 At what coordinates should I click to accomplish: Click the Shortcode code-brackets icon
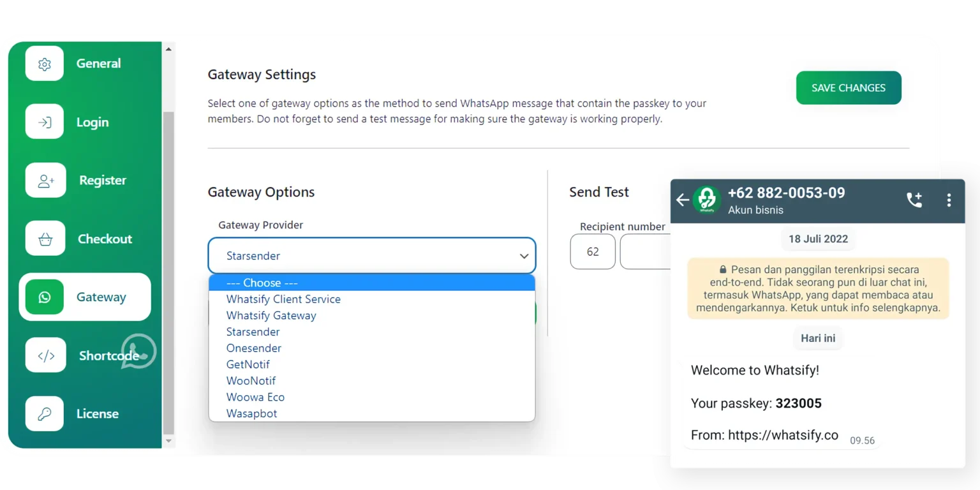(x=46, y=355)
